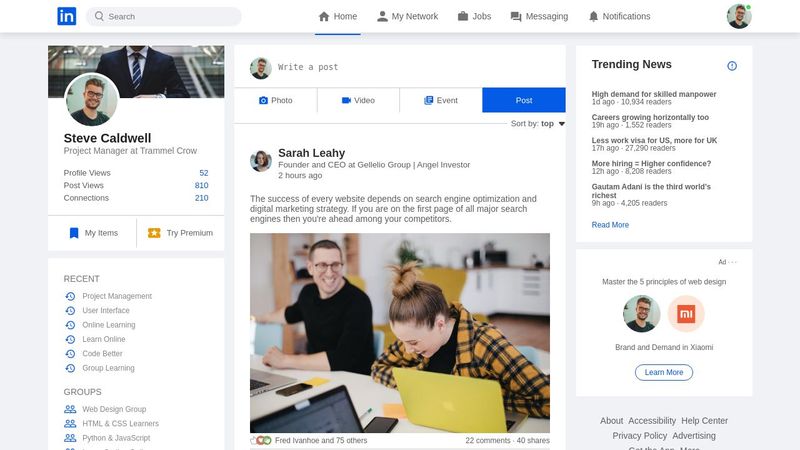This screenshot has width=800, height=450.
Task: Click the My Network person icon
Action: click(x=382, y=16)
